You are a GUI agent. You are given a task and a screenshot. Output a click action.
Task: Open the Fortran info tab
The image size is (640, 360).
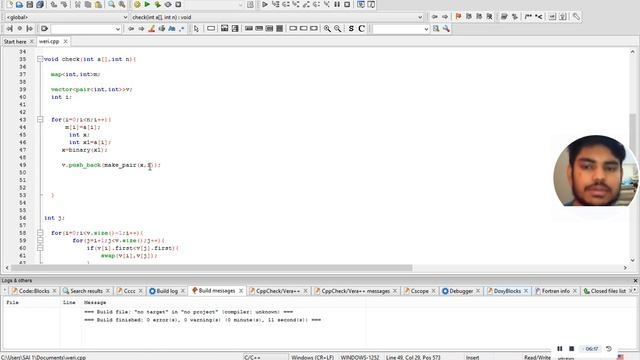555,291
